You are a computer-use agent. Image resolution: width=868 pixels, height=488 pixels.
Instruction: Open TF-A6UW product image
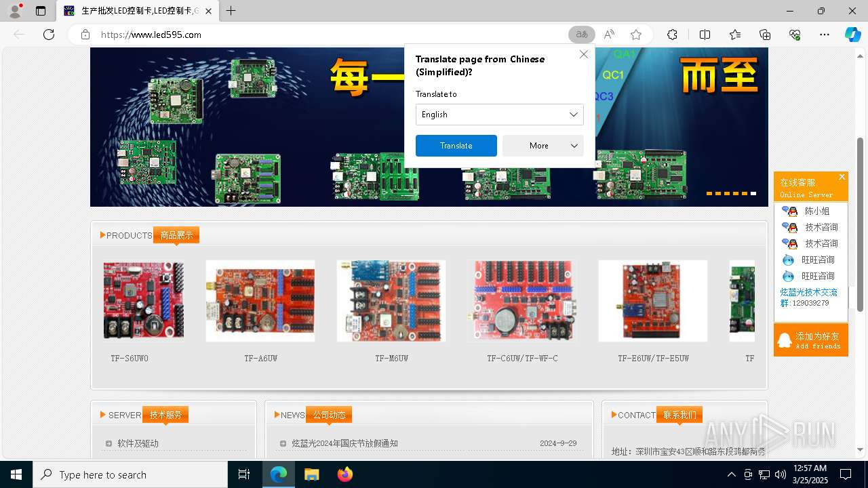point(260,300)
